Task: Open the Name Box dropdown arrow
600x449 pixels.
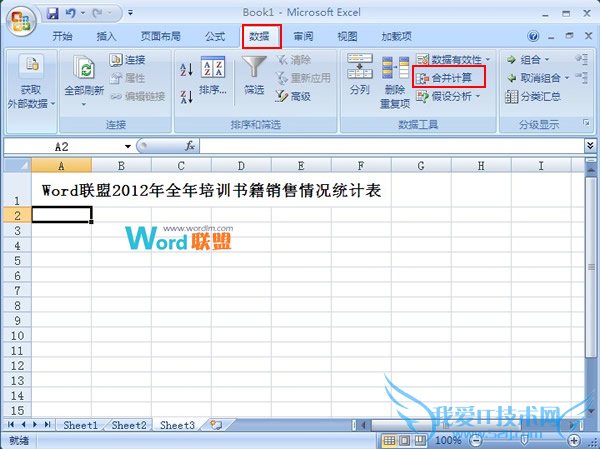Action: pyautogui.click(x=127, y=146)
